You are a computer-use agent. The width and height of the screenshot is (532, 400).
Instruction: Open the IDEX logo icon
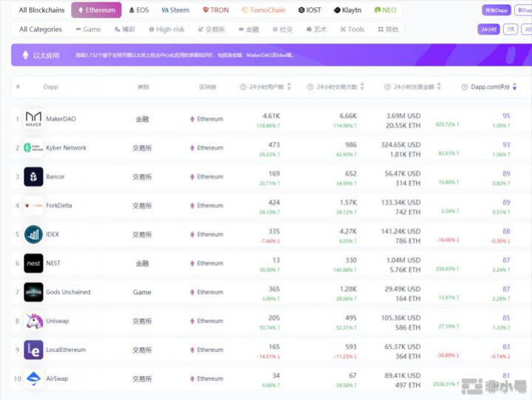(33, 234)
